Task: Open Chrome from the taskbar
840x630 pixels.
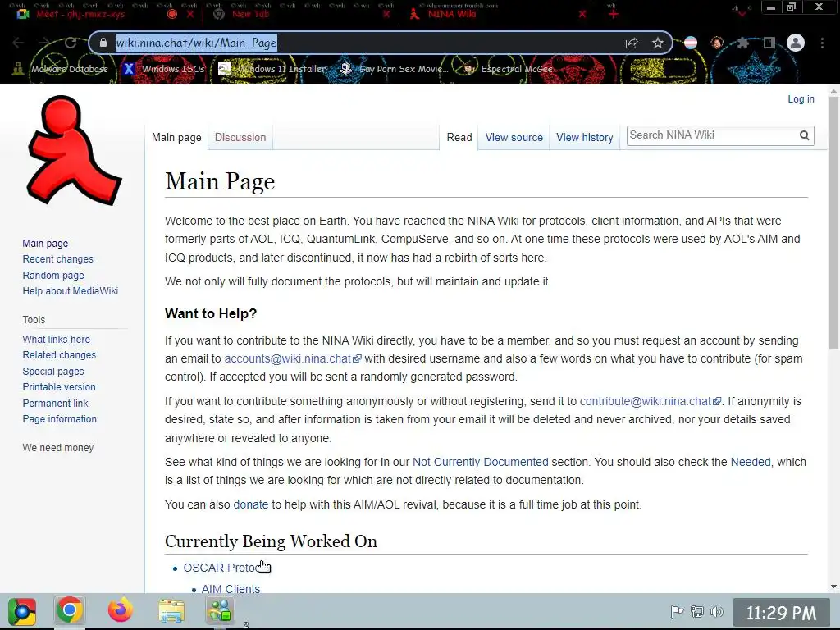Action: (x=69, y=610)
